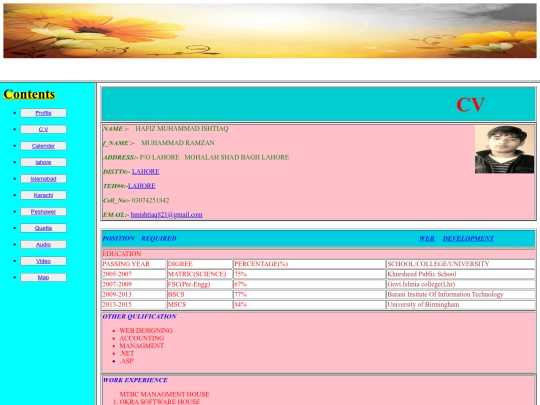
Task: Click Barani Insitute Of Information Technology cell
Action: (x=460, y=294)
